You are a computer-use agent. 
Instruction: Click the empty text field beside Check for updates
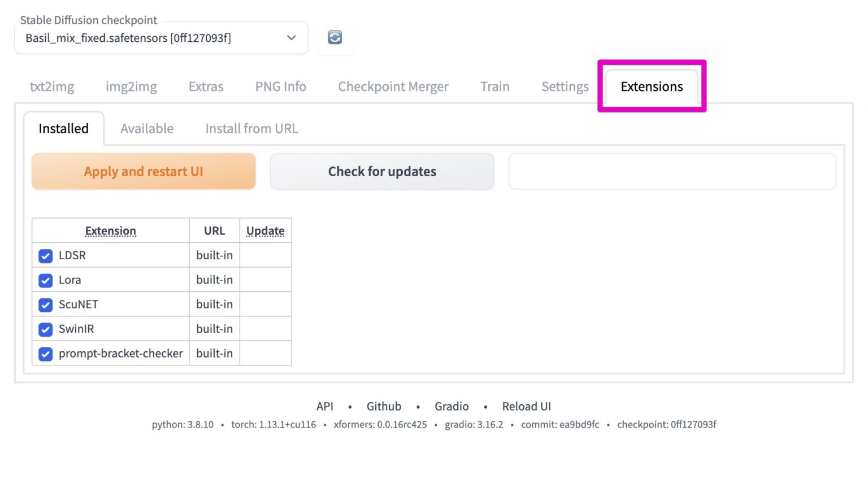pos(672,171)
